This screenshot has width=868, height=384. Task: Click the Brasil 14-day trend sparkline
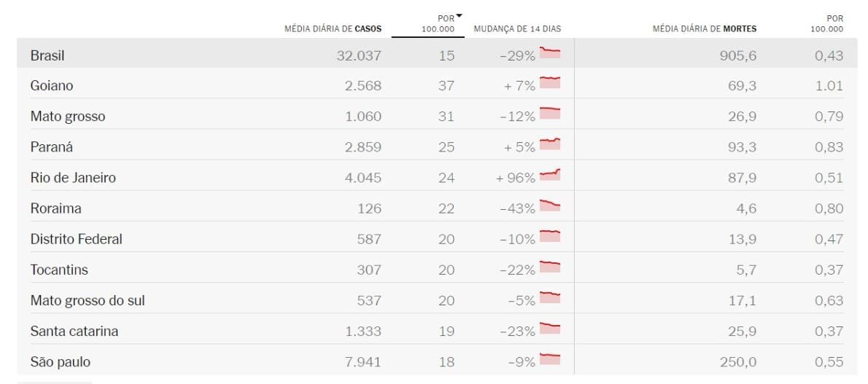tap(550, 53)
